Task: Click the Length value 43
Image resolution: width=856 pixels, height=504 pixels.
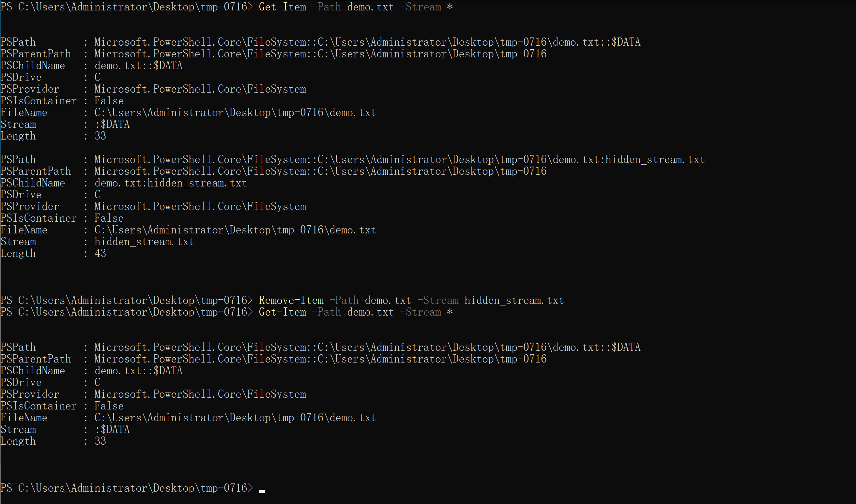Action: tap(100, 253)
